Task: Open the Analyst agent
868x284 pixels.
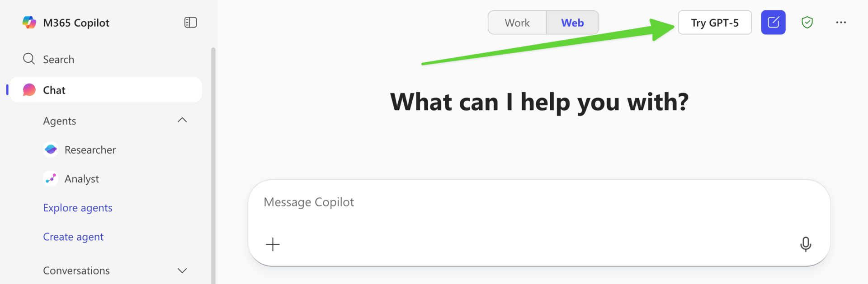Action: tap(71, 179)
